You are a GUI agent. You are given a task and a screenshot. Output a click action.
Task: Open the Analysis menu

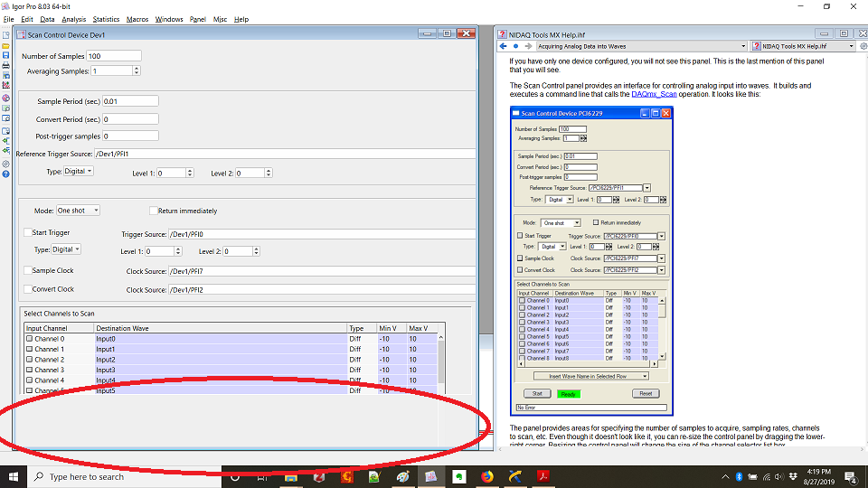point(73,19)
